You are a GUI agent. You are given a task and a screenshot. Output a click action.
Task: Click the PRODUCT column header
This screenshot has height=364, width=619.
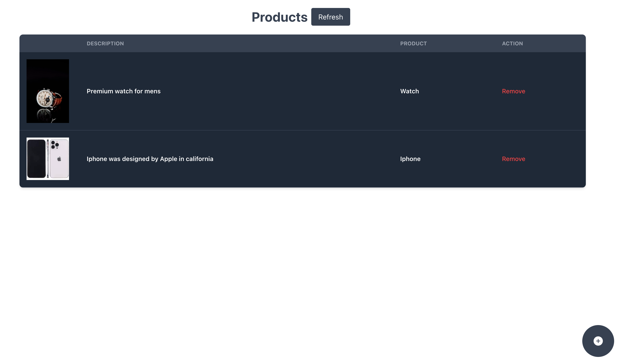point(413,44)
